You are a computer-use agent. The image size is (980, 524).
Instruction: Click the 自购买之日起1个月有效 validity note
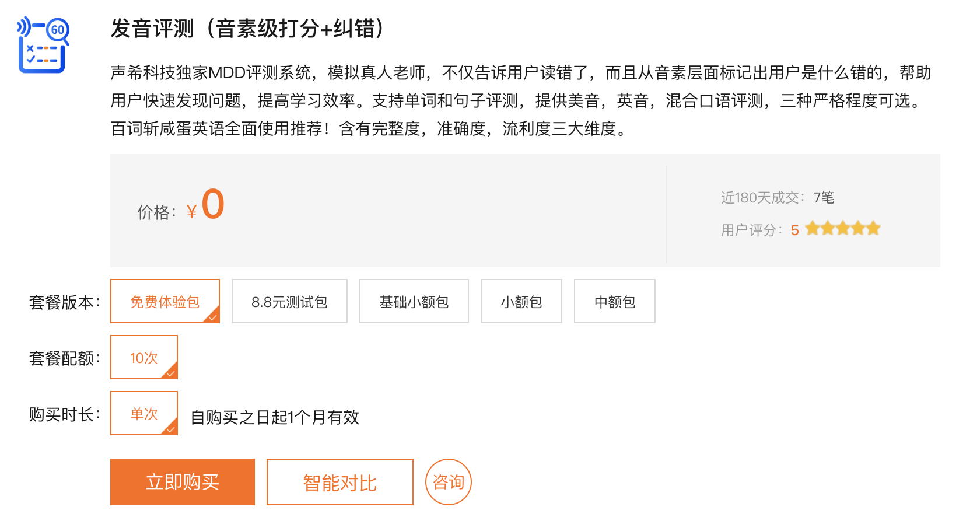275,417
